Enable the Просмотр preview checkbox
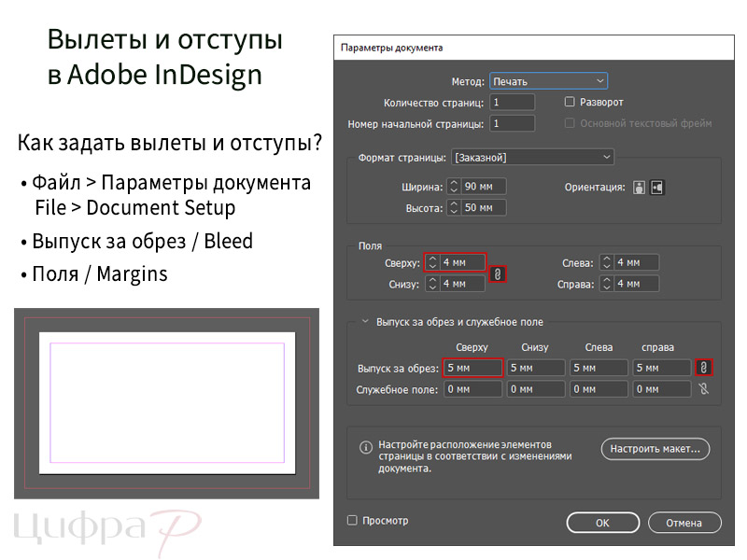 click(352, 521)
